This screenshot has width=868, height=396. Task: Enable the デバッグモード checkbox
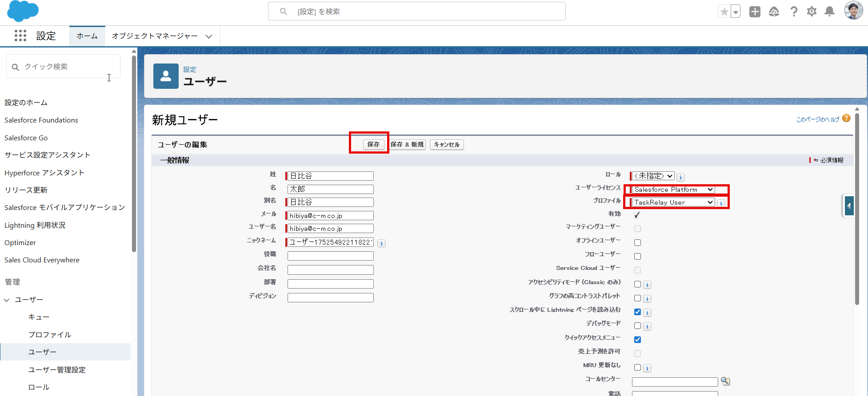tap(637, 326)
